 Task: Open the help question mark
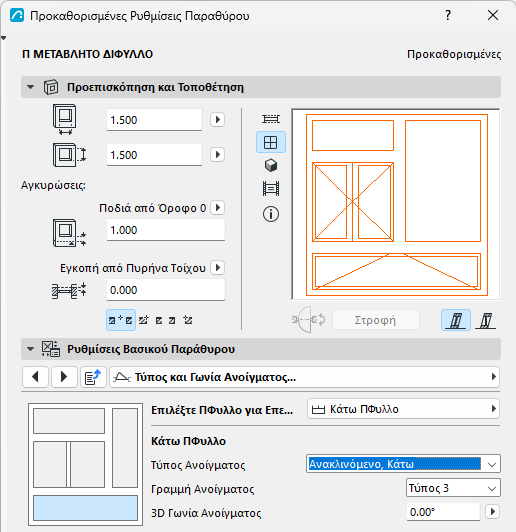[448, 15]
